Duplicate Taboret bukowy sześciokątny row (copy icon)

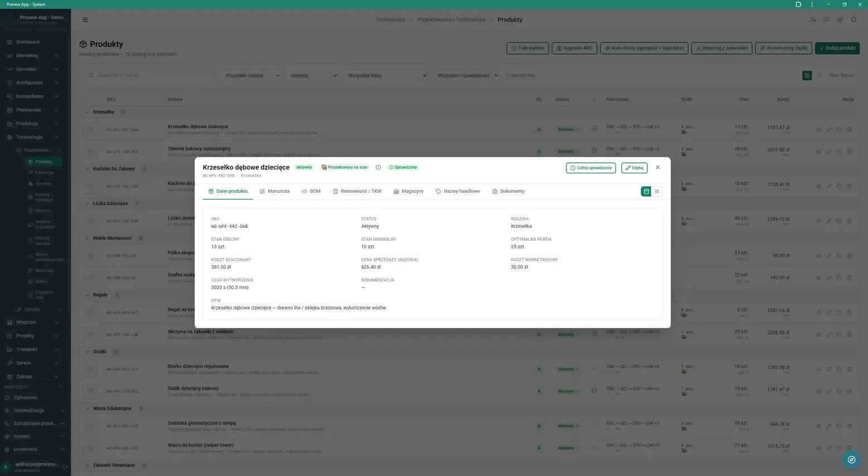point(839,152)
